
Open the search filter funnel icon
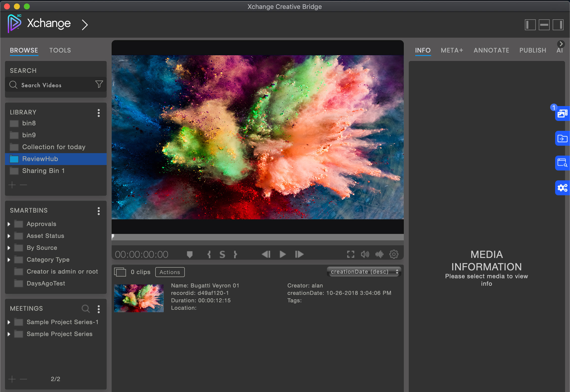98,84
